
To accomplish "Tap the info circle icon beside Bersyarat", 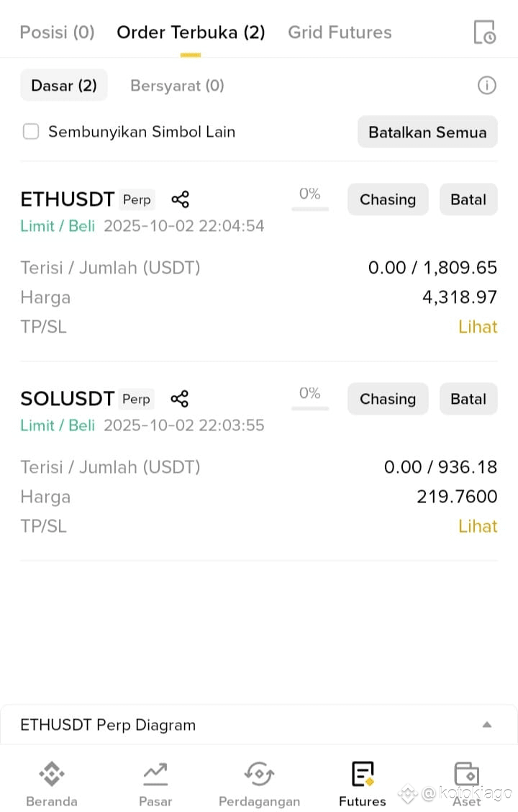I will click(486, 86).
